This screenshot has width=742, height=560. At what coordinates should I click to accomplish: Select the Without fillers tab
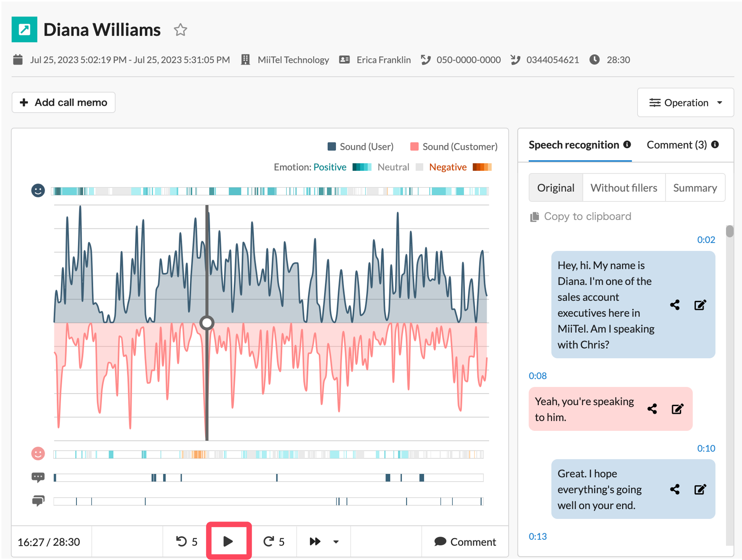click(624, 188)
